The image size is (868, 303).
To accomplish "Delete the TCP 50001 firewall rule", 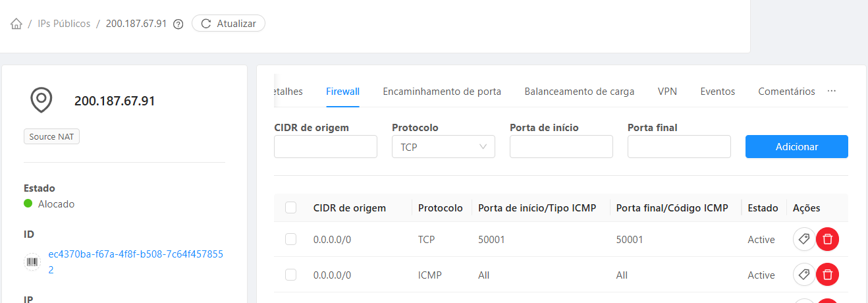I will [x=827, y=240].
